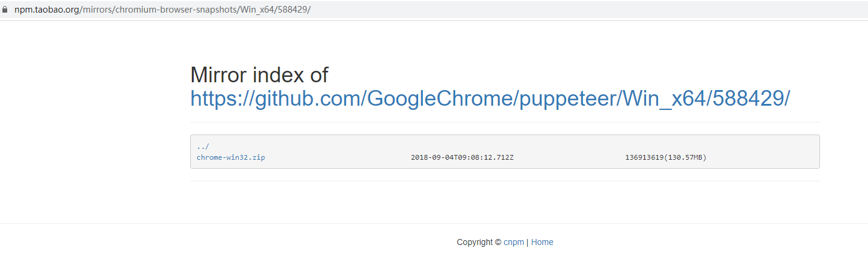Viewport: 868px width, 254px height.
Task: Click Win_x64 segment in address bar
Action: tap(256, 10)
